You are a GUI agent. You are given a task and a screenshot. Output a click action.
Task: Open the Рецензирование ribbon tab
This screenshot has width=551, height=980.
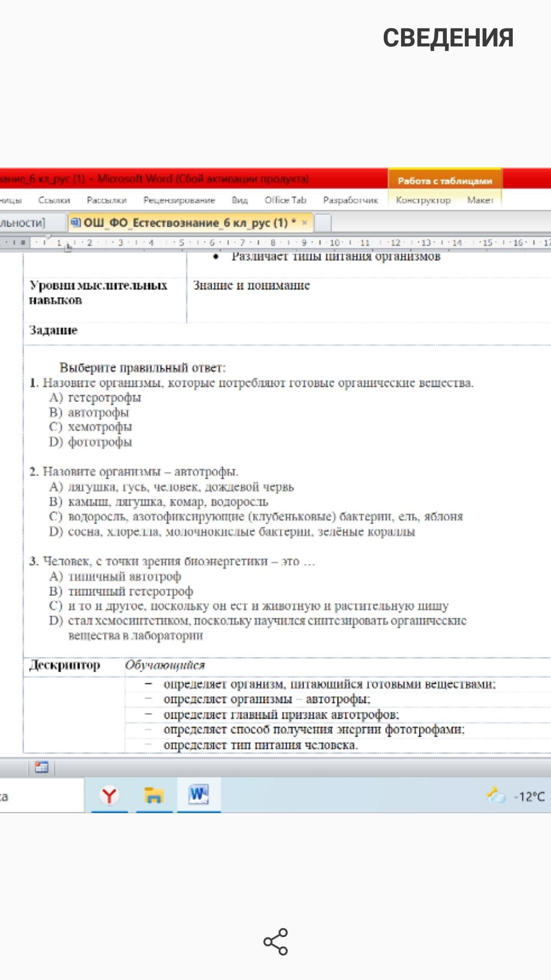179,200
